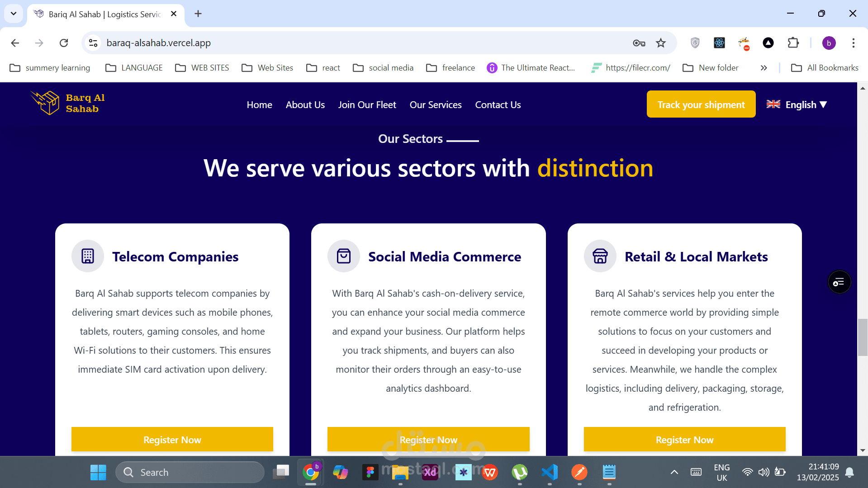Expand the tab search chevron
The width and height of the screenshot is (868, 488).
point(14,14)
